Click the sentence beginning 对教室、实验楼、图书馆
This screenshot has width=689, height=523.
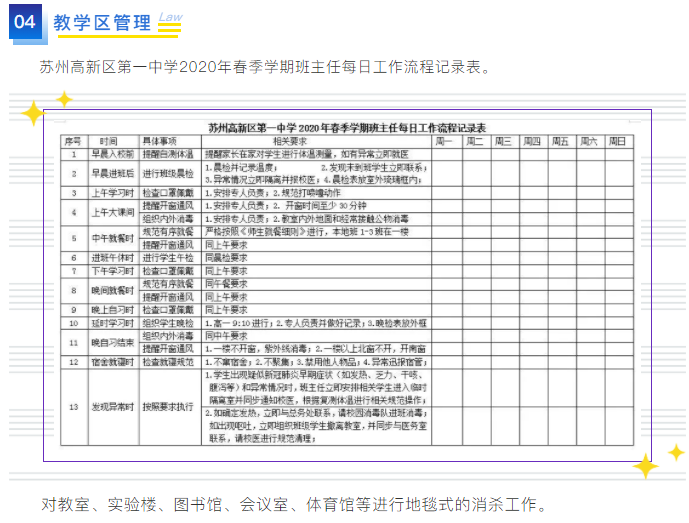[294, 504]
